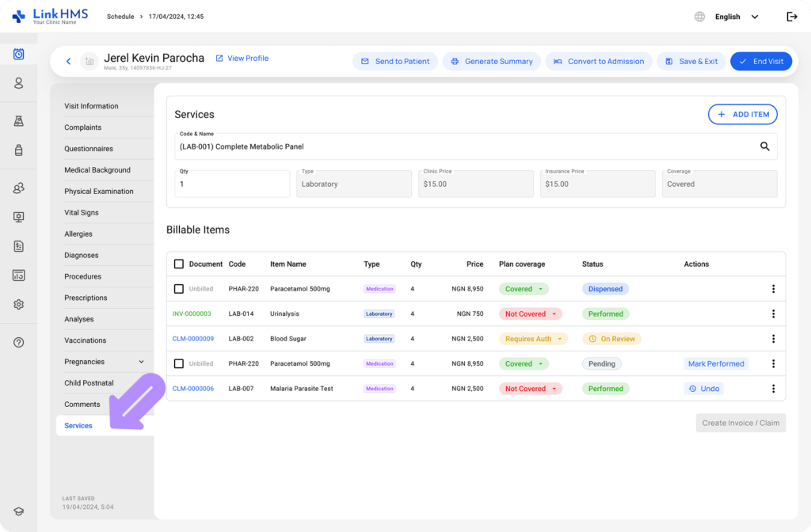The height and width of the screenshot is (532, 811).
Task: Open the View Profile link
Action: tap(242, 59)
